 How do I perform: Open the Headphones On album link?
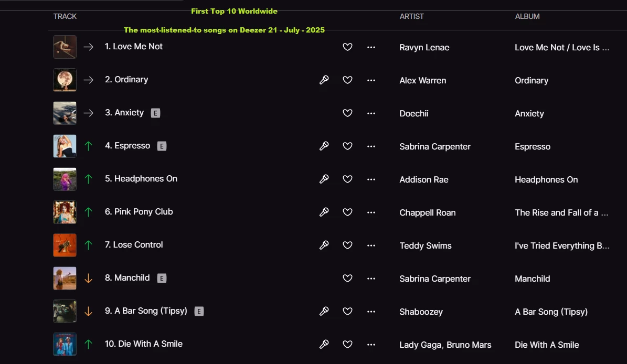[546, 179]
